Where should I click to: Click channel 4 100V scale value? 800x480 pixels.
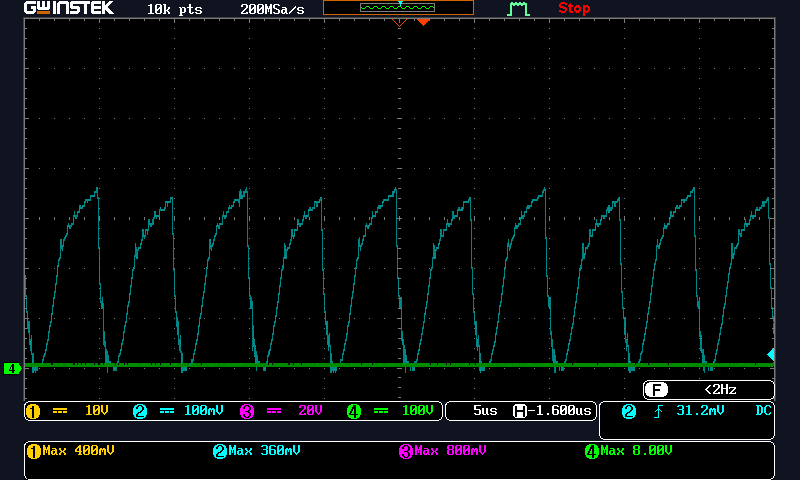417,410
